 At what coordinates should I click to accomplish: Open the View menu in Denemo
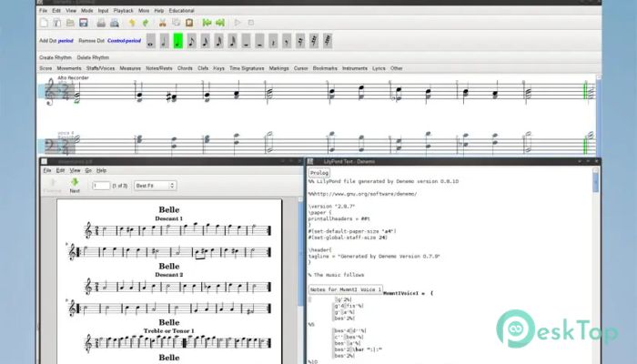[x=71, y=11]
